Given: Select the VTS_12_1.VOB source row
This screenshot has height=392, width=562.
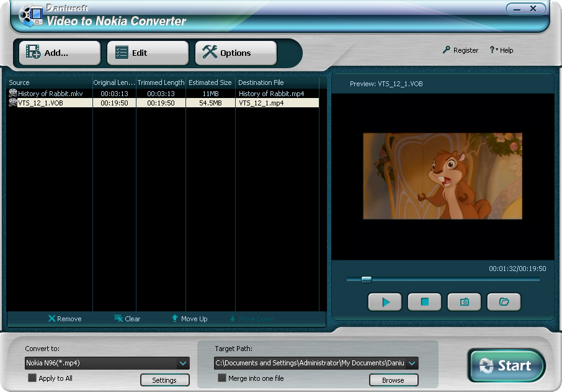Looking at the screenshot, I should pos(163,103).
